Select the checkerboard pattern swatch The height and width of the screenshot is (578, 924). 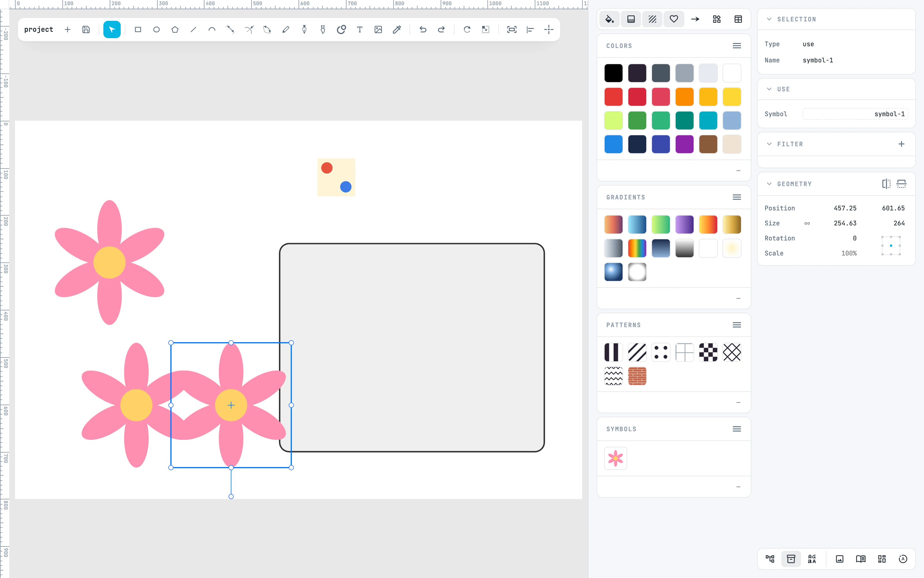tap(708, 353)
